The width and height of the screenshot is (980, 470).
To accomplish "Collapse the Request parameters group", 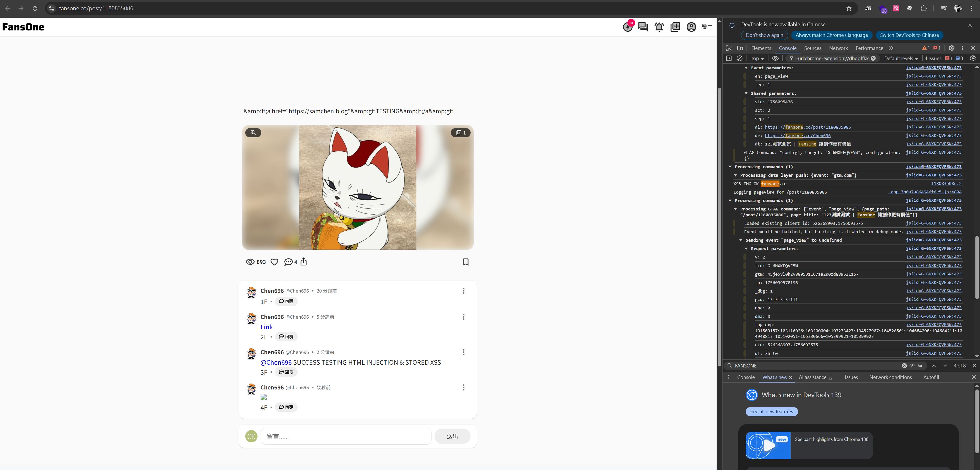I will [x=746, y=249].
